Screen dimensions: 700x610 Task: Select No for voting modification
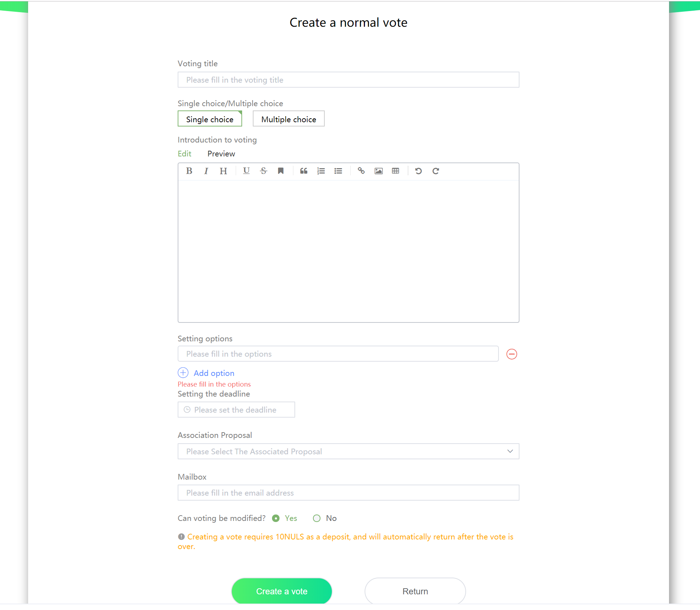click(x=325, y=518)
